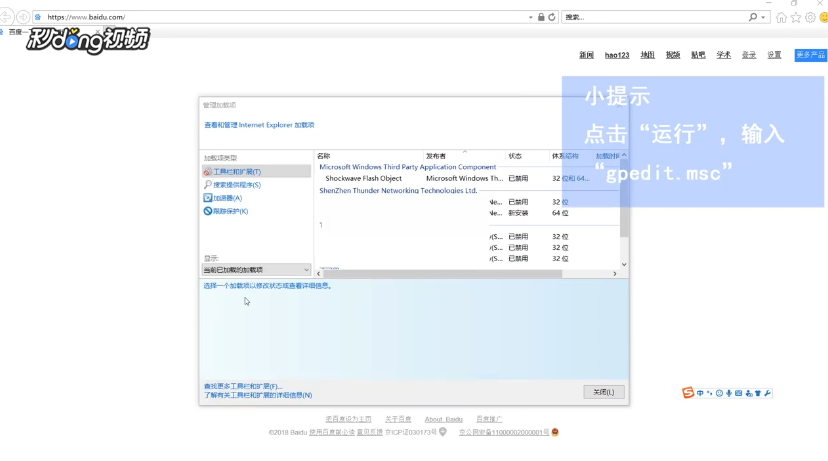Screen dimensions: 828x461
Task: Open the 地图 link on Baidu
Action: point(647,55)
